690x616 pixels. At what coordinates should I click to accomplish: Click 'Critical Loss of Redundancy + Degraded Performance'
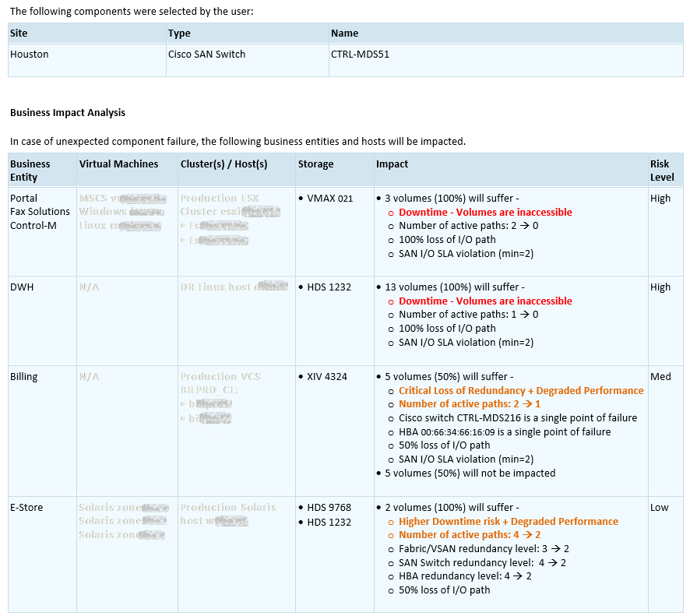[521, 391]
